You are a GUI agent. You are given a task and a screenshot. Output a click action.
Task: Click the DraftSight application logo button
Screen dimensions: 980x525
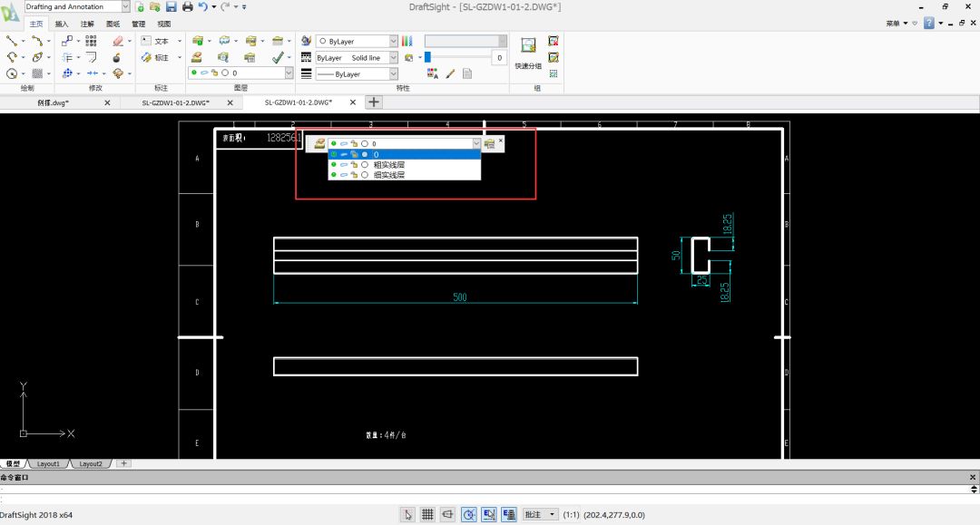(x=10, y=12)
